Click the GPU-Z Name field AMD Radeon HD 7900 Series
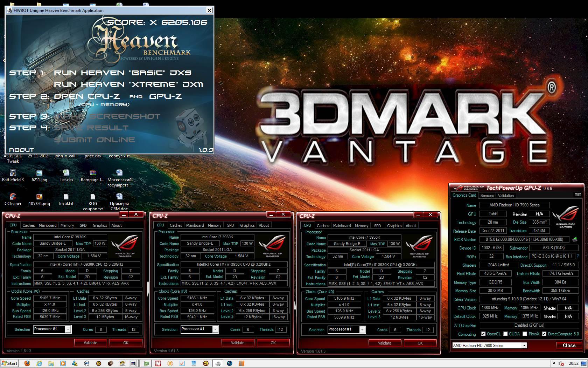Viewport: 588px width, 368px height. point(514,205)
